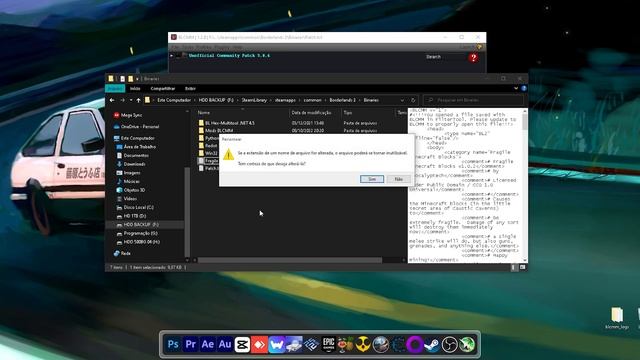Viewport: 640px width, 360px height.
Task: Click steamapps in address path
Action: (285, 100)
